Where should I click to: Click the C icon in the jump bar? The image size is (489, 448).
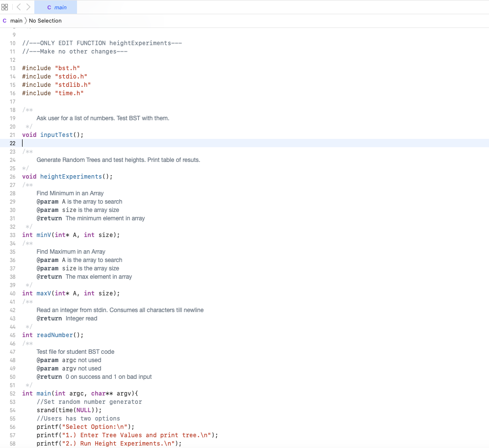click(4, 21)
